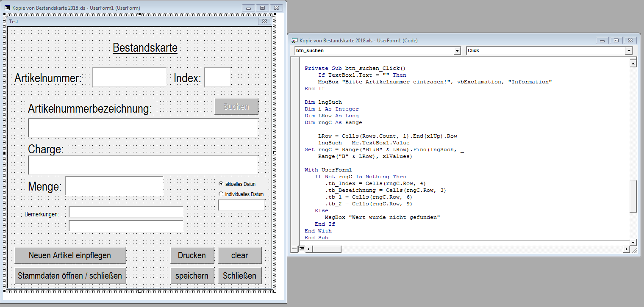Click the 'Suchen' button on the form

point(236,106)
